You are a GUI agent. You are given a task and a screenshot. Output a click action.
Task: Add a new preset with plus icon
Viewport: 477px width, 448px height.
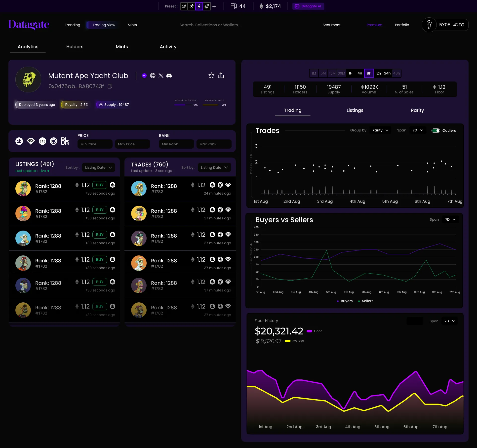click(x=214, y=6)
